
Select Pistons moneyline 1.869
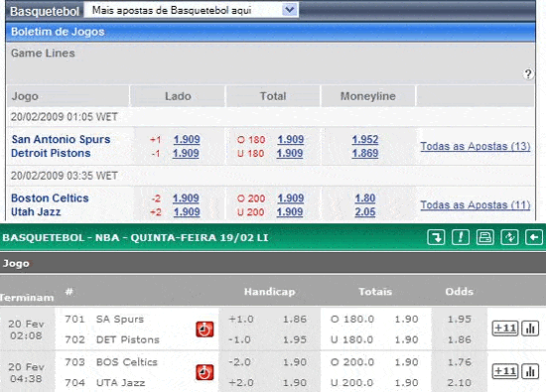pyautogui.click(x=365, y=153)
